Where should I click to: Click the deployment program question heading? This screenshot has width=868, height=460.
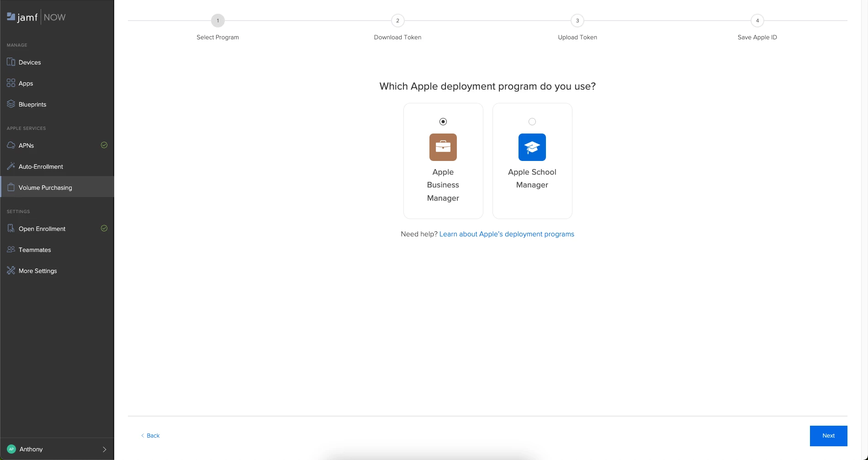(487, 86)
